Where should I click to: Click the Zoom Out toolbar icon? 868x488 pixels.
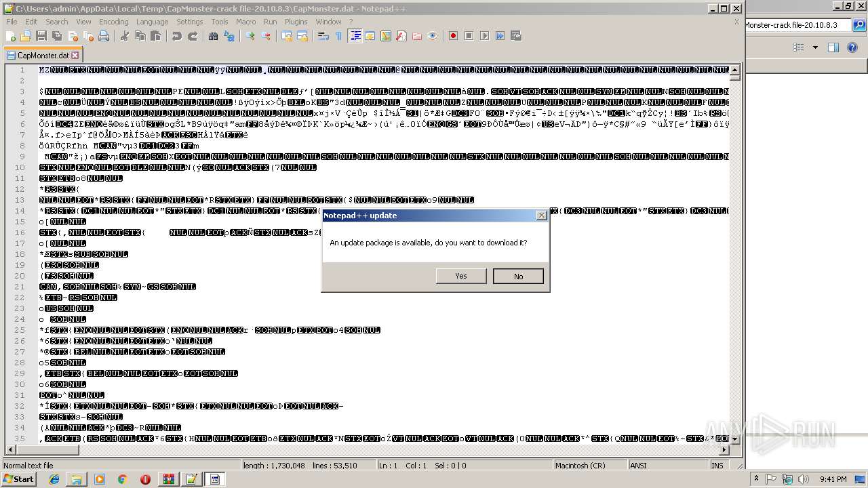coord(266,36)
